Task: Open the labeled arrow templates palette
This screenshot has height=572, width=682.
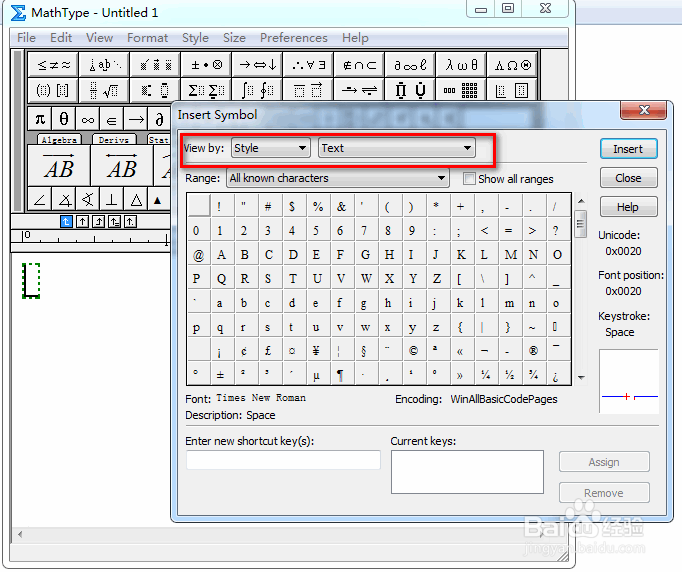Action: [x=359, y=90]
